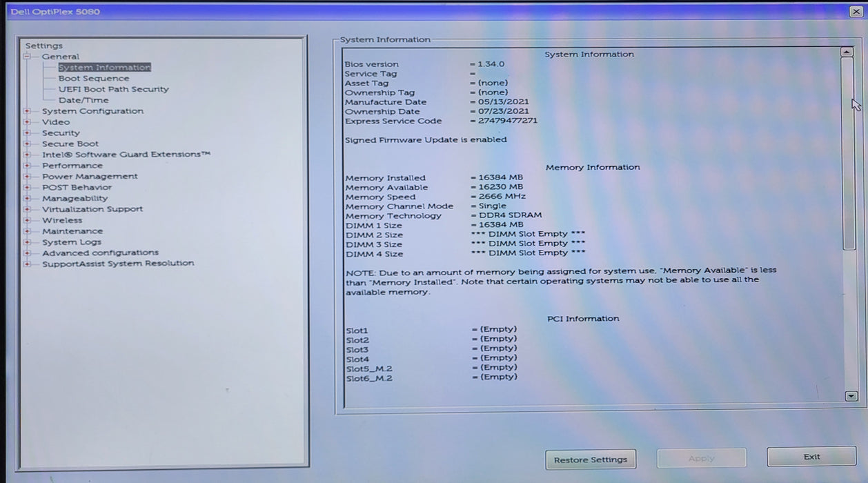Expand the System Configuration node
868x483 pixels.
(x=27, y=111)
